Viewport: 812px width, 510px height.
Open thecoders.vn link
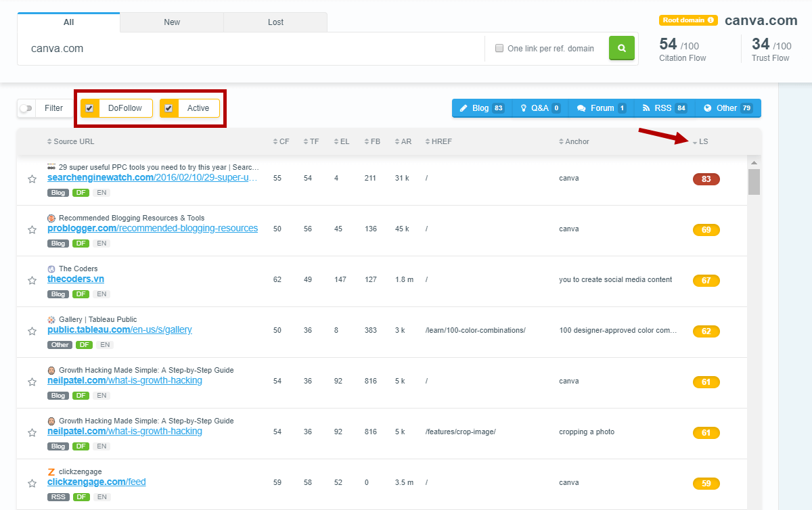[x=76, y=279]
